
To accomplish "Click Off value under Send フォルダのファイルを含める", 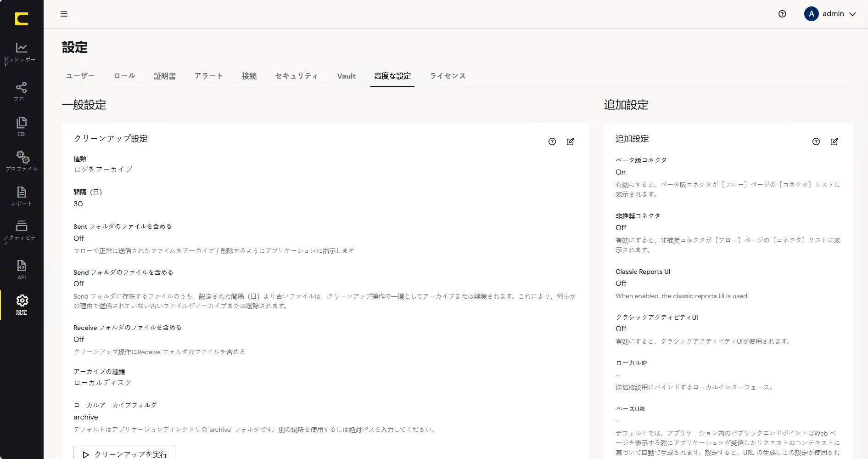I will pos(79,284).
